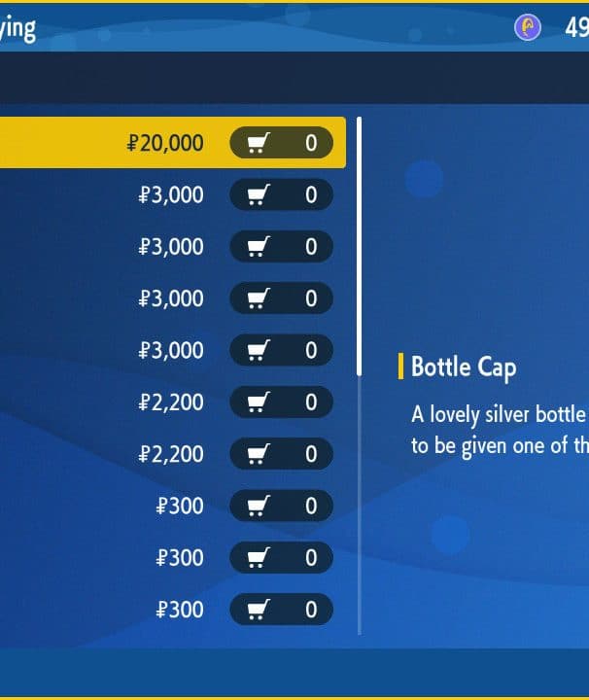
Task: Select the second ₽300 price entry
Action: pyautogui.click(x=180, y=558)
